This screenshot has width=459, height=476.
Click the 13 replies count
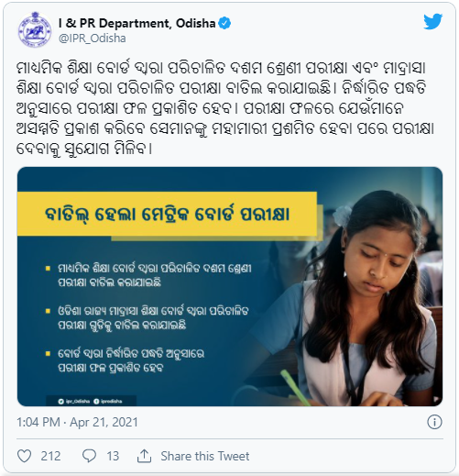coord(113,456)
